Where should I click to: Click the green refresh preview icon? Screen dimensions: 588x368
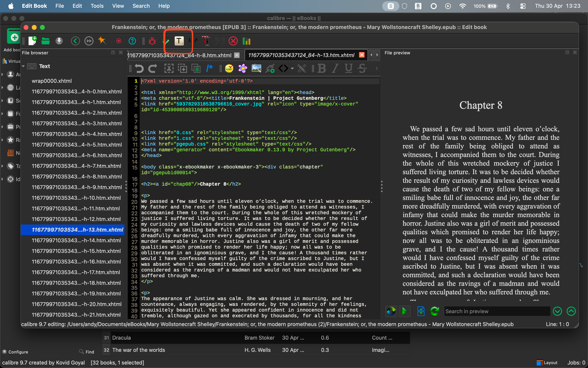coord(434,311)
